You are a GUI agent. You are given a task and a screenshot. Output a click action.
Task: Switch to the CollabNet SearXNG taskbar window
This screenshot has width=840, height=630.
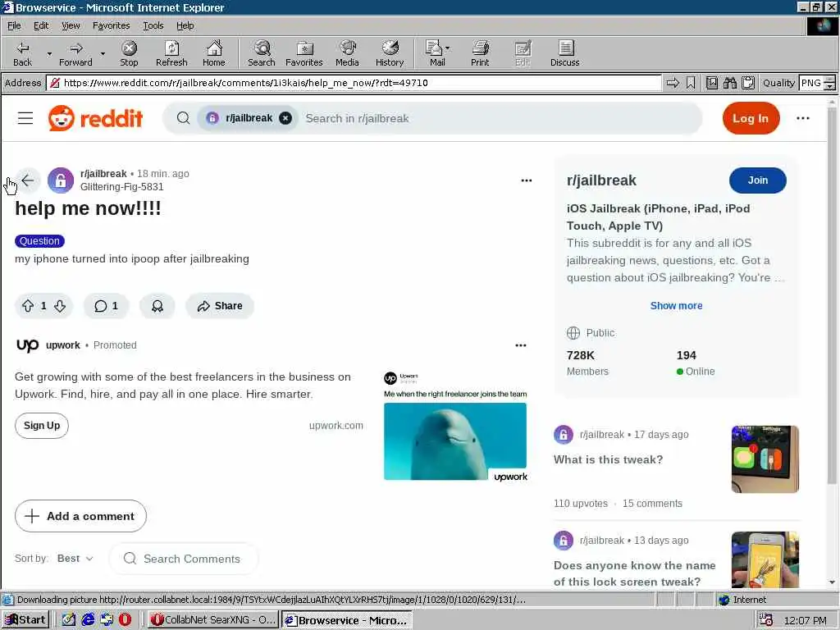pos(212,620)
